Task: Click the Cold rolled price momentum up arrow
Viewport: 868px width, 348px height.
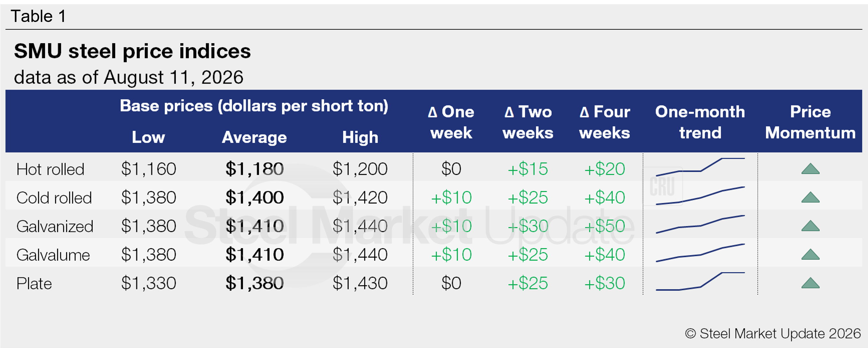Action: click(810, 197)
